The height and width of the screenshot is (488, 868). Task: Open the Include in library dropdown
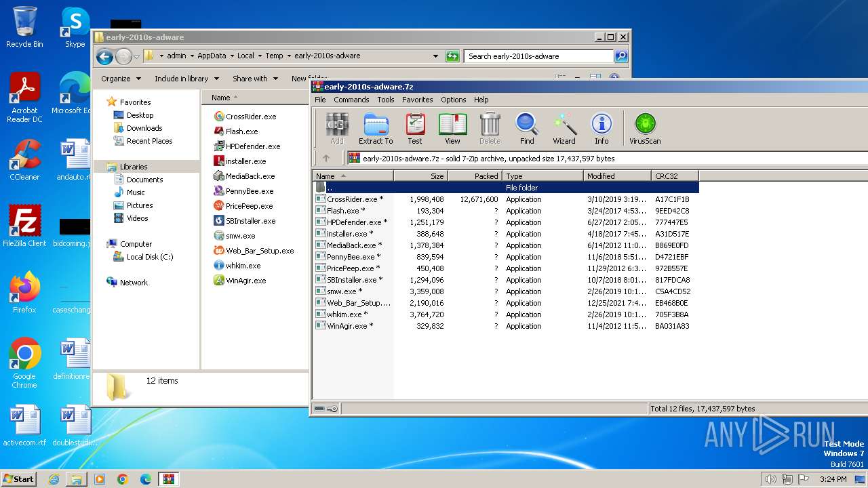tap(186, 79)
